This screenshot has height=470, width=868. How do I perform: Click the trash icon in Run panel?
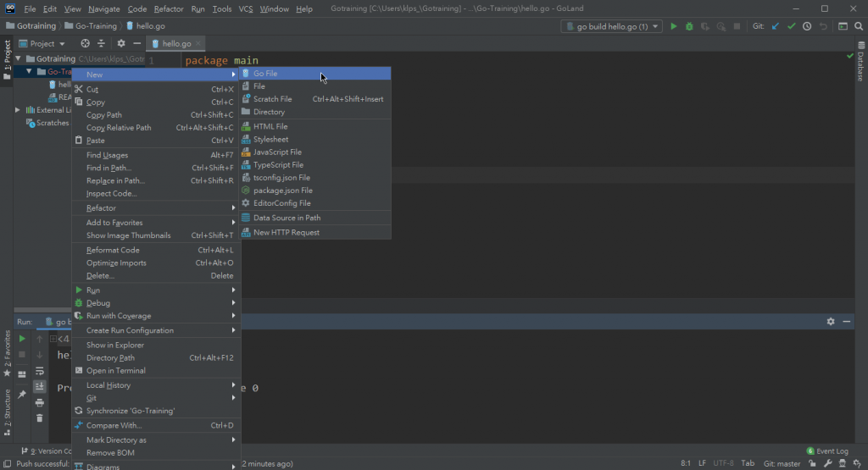[x=39, y=418]
